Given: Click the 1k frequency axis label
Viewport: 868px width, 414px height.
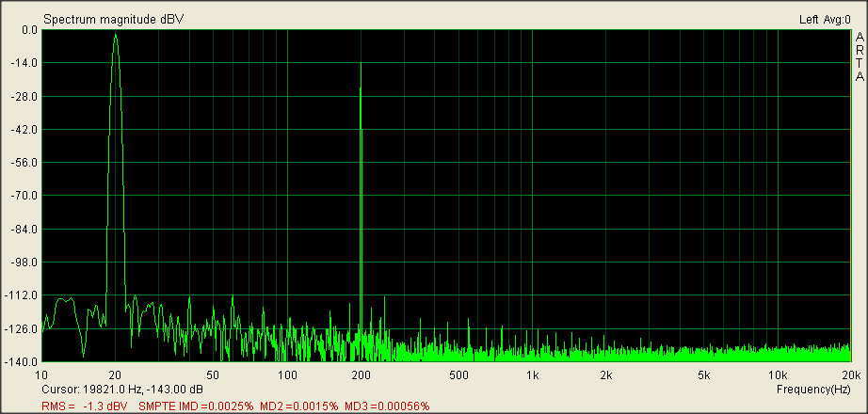Looking at the screenshot, I should tap(533, 375).
